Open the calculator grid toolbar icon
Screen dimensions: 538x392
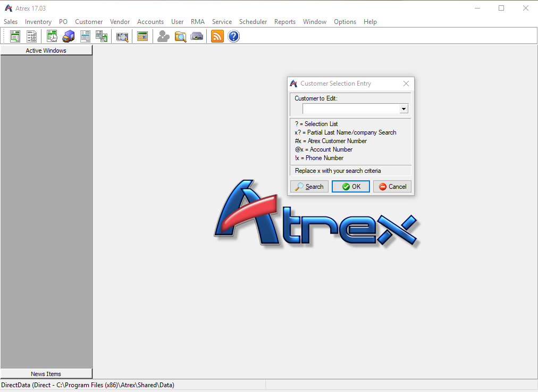pyautogui.click(x=142, y=36)
